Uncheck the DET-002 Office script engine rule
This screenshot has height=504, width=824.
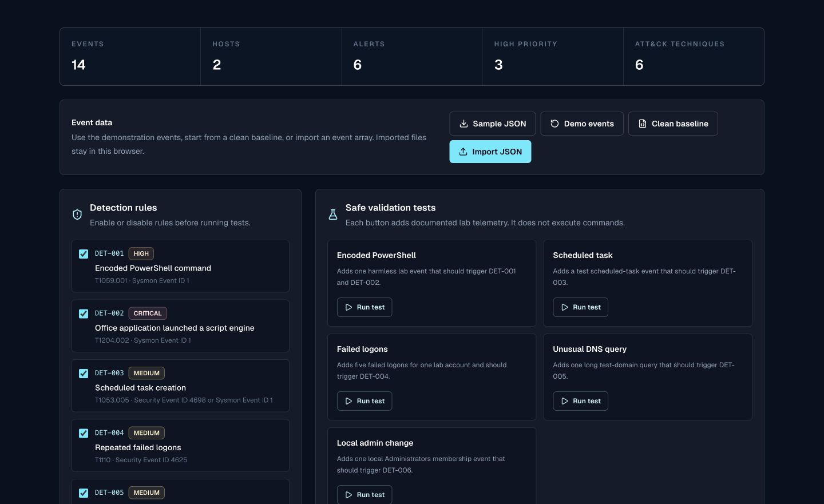[x=84, y=313]
